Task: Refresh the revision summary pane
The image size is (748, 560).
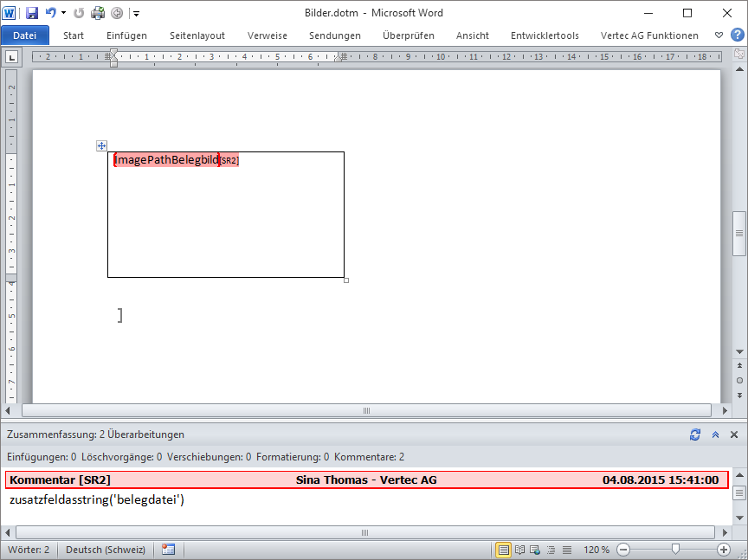Action: [694, 434]
